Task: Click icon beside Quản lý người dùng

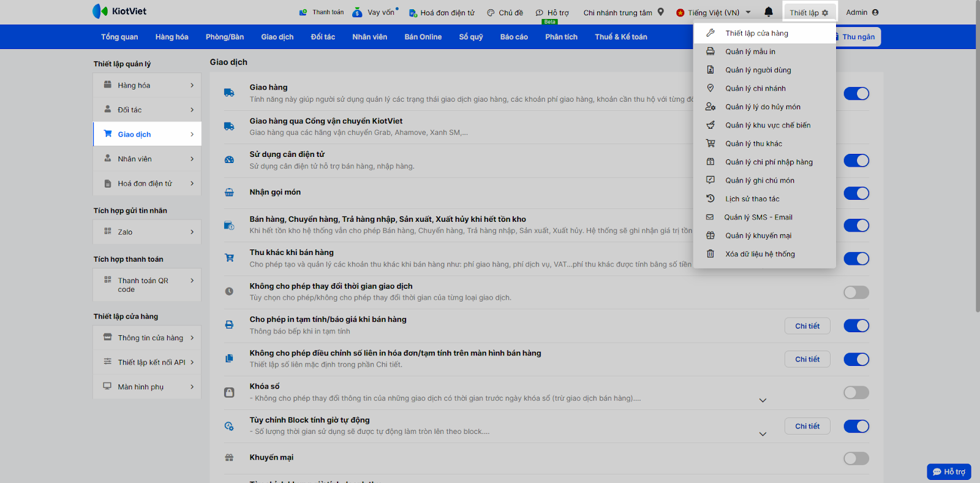Action: coord(710,70)
